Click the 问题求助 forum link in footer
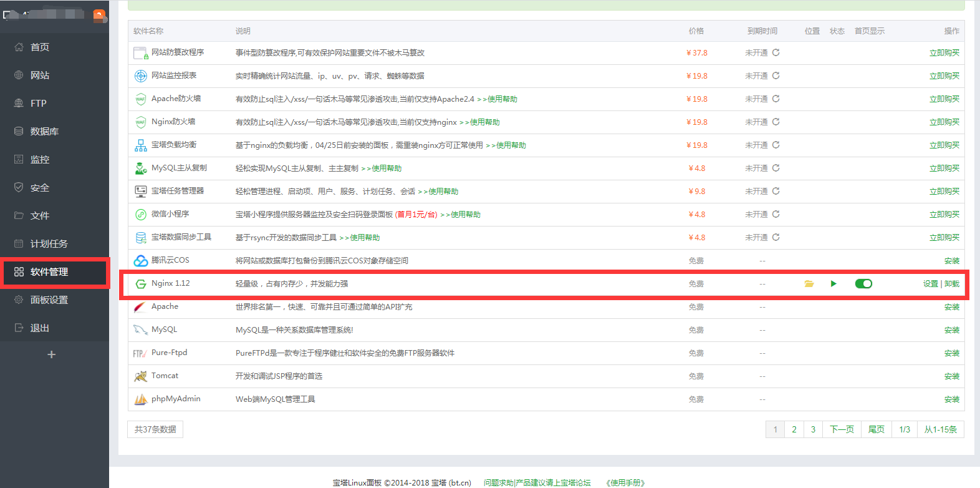This screenshot has height=488, width=980. [537, 483]
